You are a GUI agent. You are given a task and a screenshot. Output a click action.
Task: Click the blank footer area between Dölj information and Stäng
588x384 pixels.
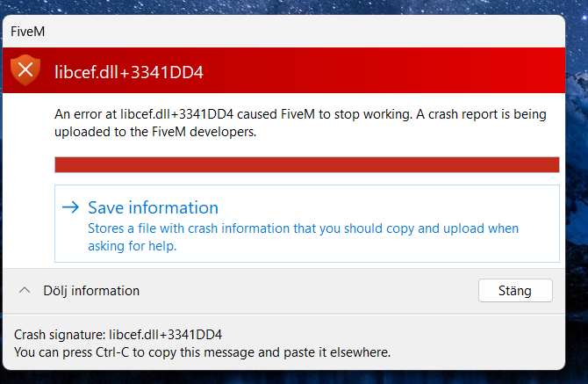click(x=307, y=290)
